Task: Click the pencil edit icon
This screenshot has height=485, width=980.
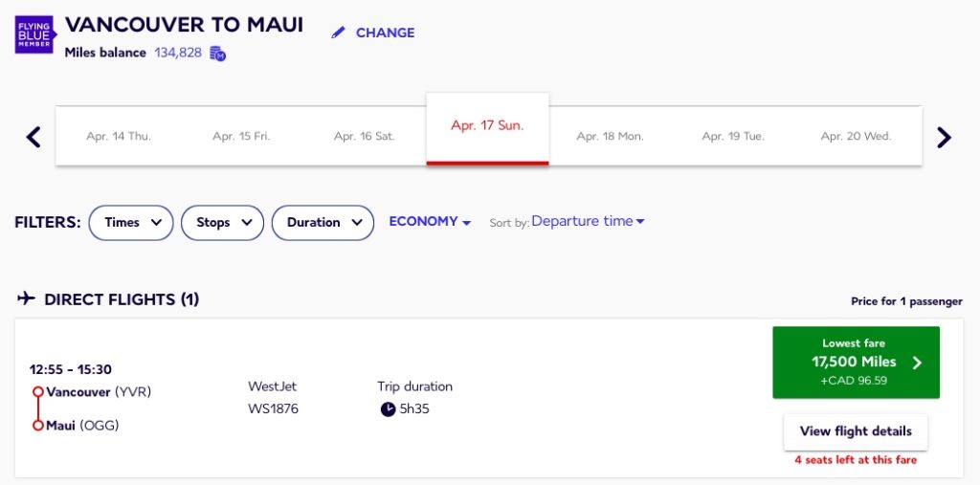Action: (338, 33)
